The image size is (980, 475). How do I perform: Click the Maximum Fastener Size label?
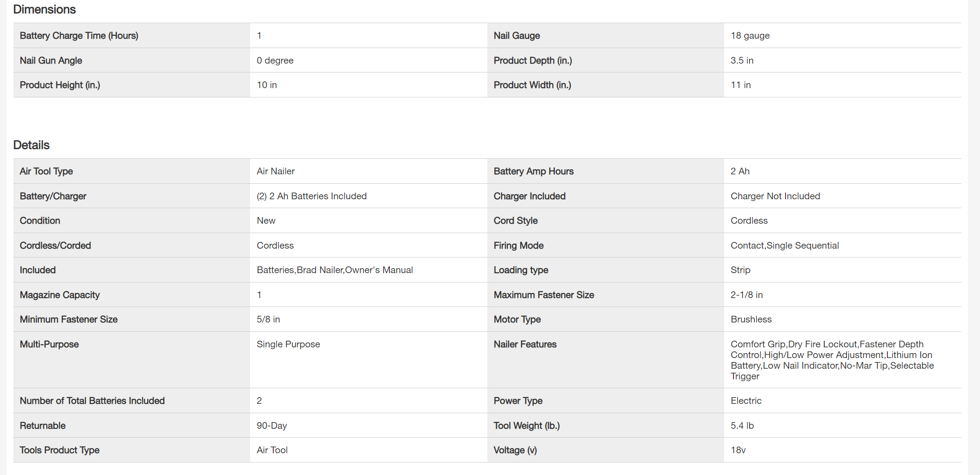pos(543,295)
